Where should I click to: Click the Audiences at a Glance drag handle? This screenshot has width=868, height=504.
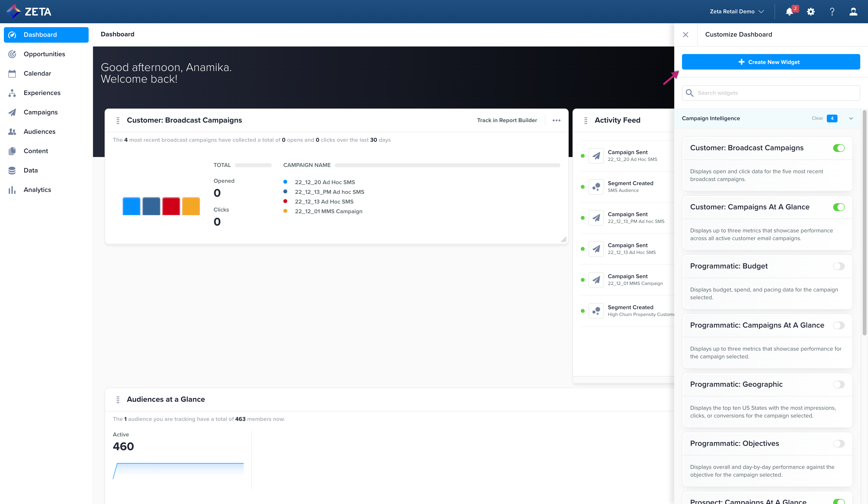click(118, 400)
